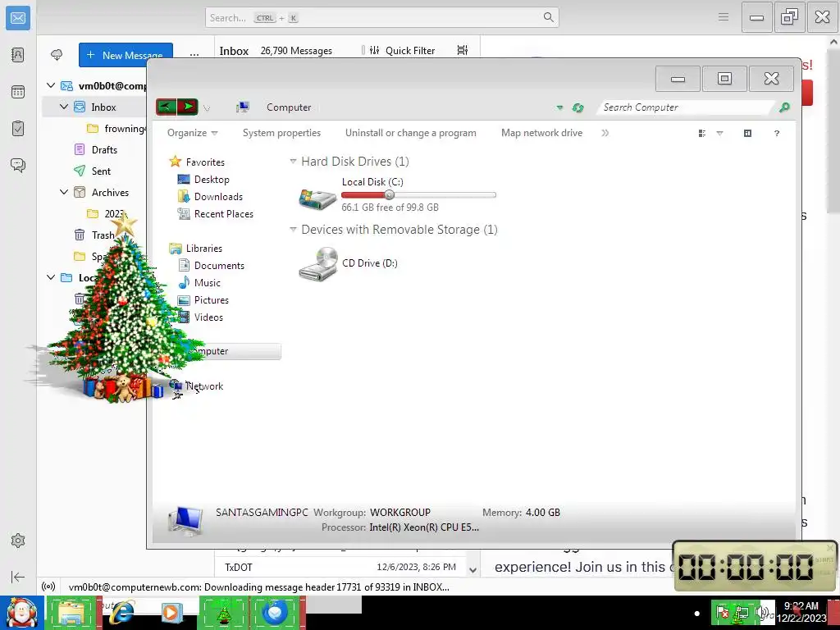The image size is (840, 630).
Task: Open the Organize dropdown menu
Action: point(192,133)
